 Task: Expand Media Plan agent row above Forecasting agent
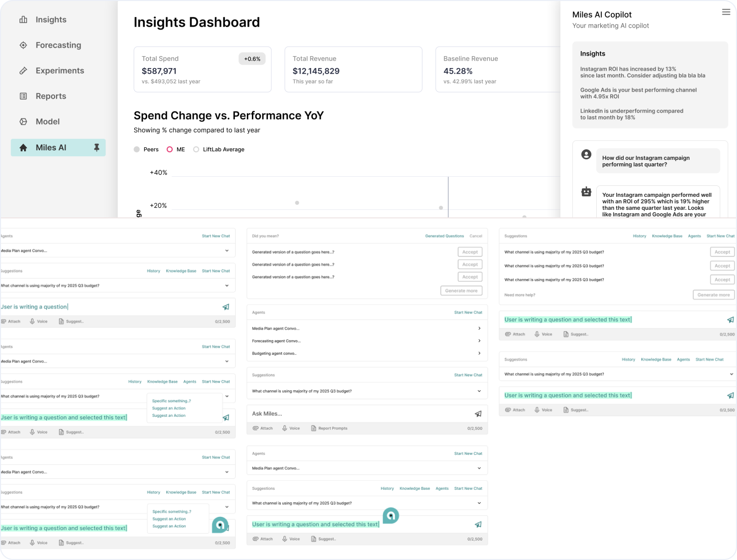pyautogui.click(x=479, y=329)
